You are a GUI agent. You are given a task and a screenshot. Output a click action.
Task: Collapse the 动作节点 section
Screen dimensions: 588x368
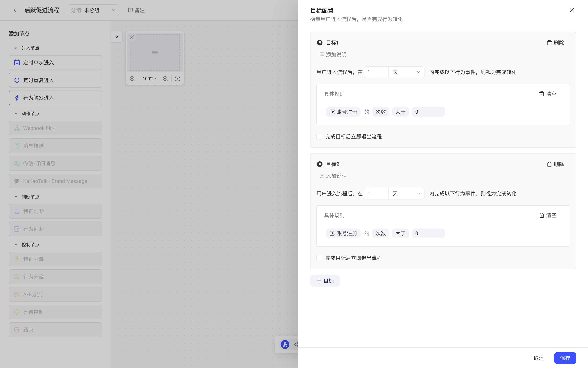click(16, 114)
